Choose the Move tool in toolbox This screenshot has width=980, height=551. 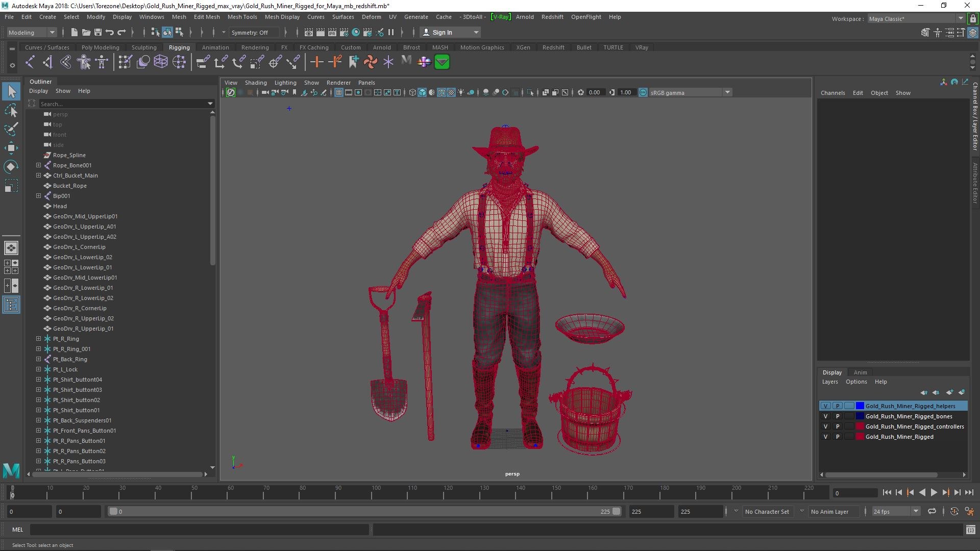pyautogui.click(x=11, y=148)
